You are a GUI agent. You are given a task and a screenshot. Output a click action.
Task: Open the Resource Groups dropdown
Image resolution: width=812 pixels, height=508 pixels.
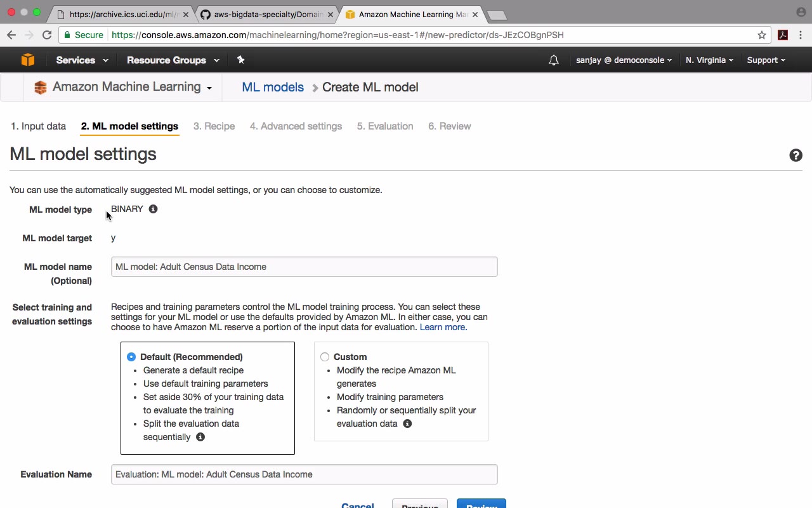[173, 60]
